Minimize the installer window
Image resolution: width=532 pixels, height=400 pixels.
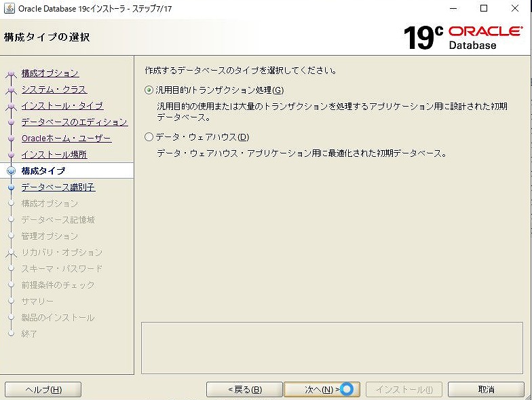[x=453, y=8]
